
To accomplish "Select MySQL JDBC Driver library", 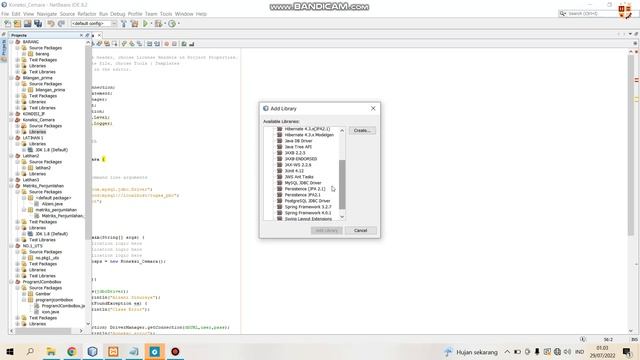I will click(x=303, y=183).
